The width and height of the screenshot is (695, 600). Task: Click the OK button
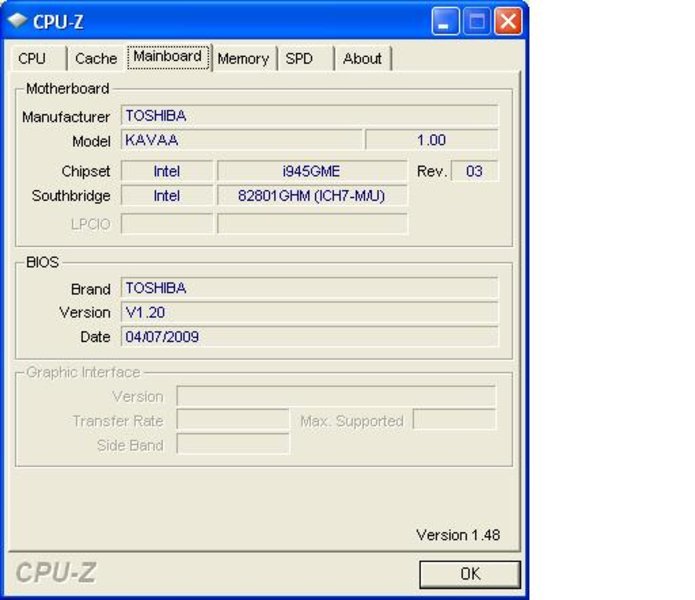470,574
